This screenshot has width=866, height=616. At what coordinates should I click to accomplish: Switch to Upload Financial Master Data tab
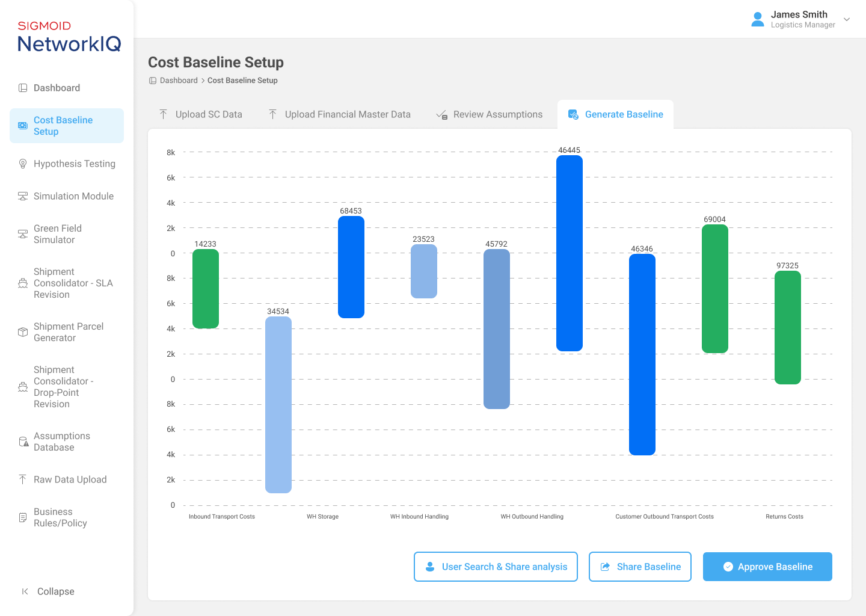click(340, 114)
